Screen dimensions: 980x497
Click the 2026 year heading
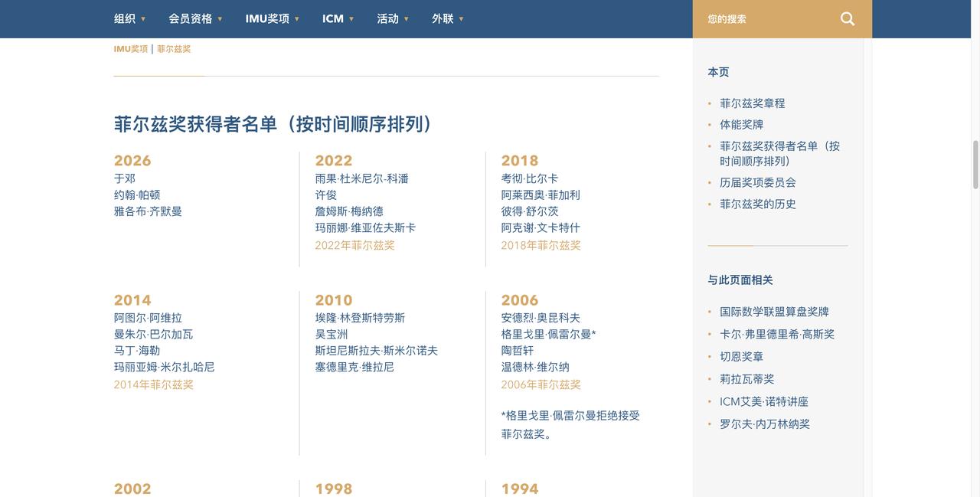pos(132,161)
